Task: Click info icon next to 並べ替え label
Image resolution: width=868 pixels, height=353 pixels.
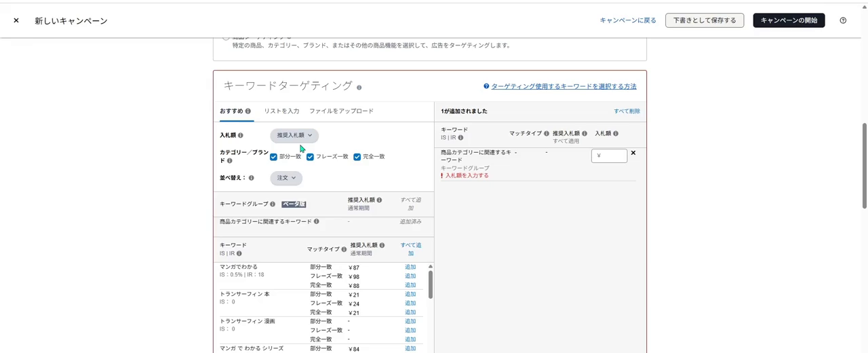Action: tap(252, 178)
